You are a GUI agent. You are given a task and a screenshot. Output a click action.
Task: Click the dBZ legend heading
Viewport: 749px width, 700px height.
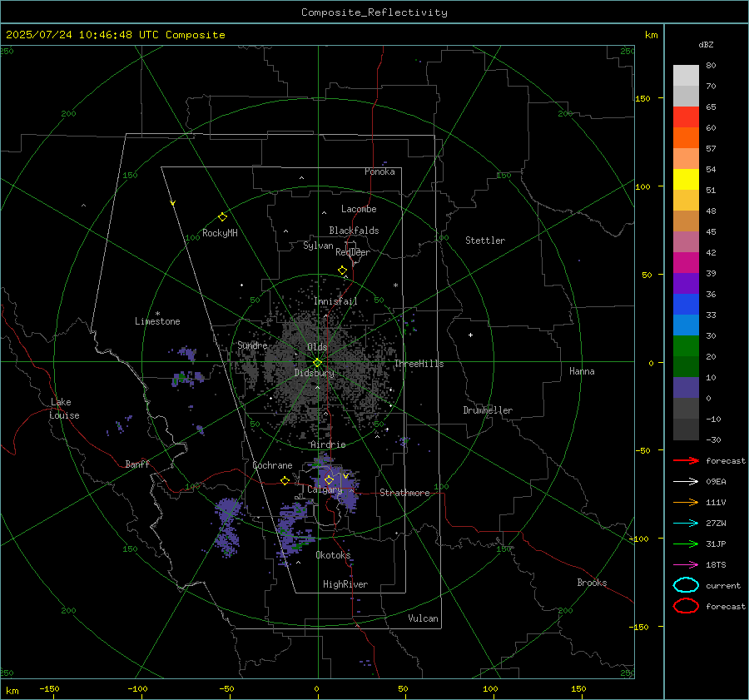click(x=706, y=45)
